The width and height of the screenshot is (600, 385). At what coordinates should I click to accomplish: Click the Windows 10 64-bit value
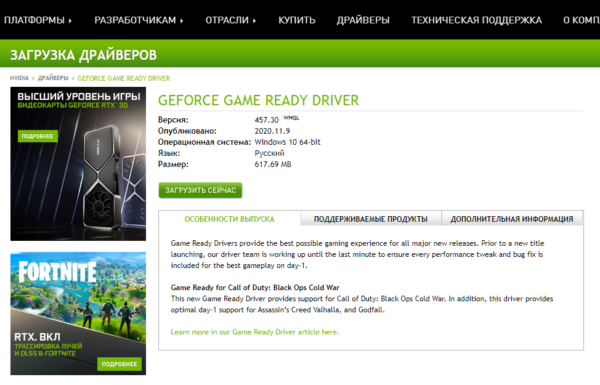[x=287, y=142]
